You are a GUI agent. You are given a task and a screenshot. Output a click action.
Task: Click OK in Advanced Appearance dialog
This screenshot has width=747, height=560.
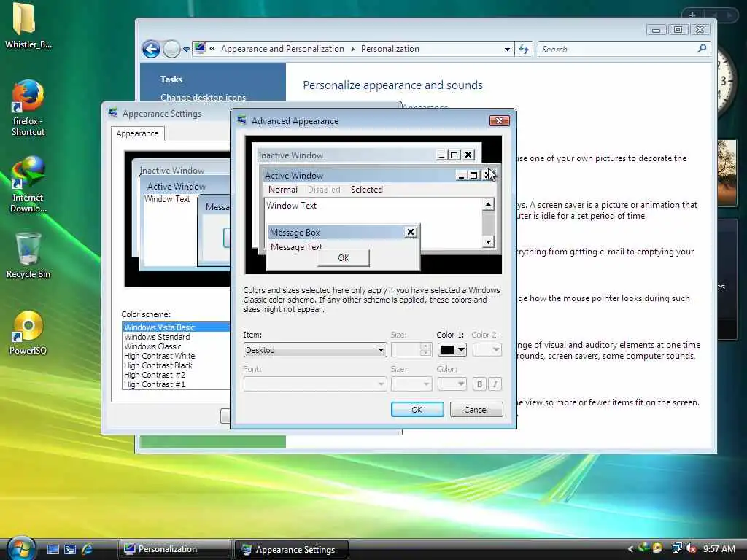tap(417, 410)
